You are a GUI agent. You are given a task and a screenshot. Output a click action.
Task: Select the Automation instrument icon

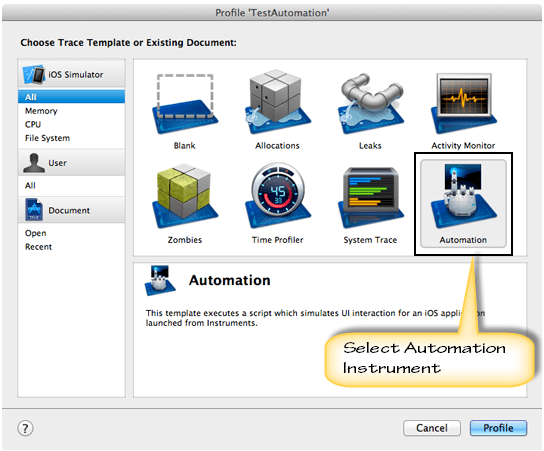tap(464, 196)
